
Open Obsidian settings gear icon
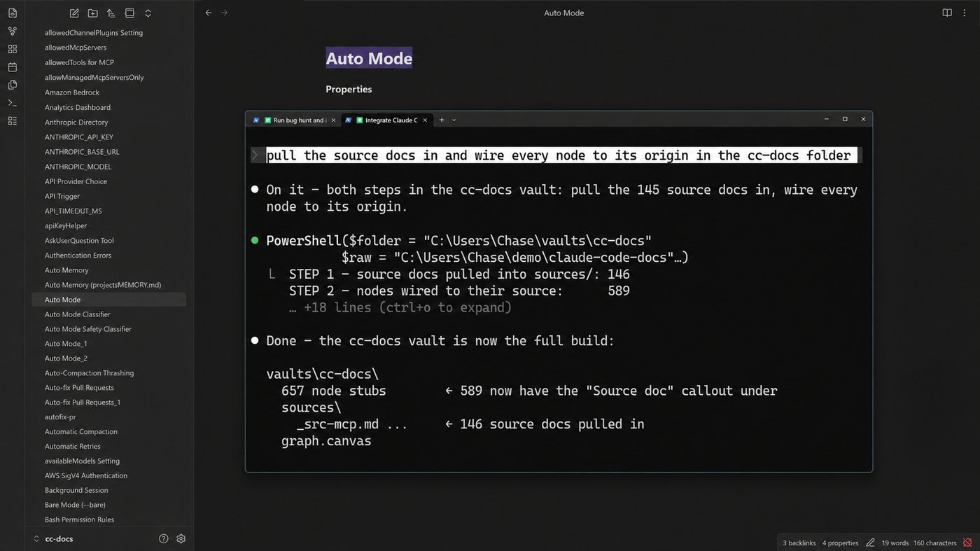point(181,538)
